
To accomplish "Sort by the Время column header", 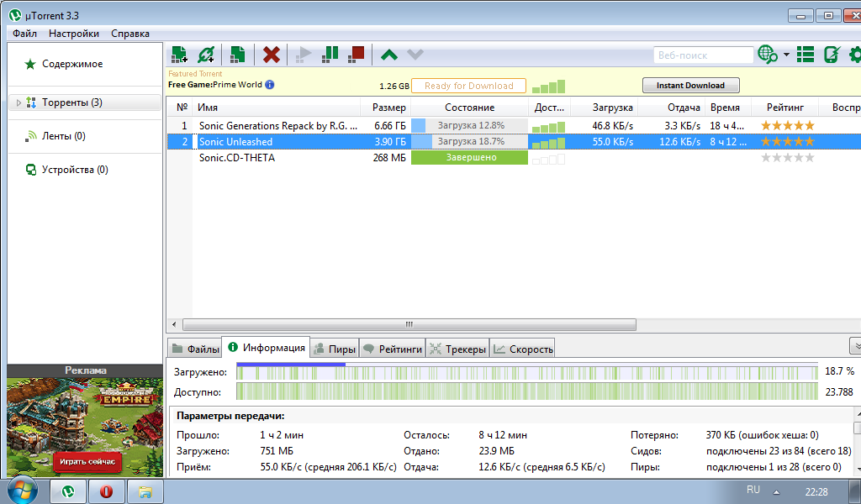I will (728, 108).
